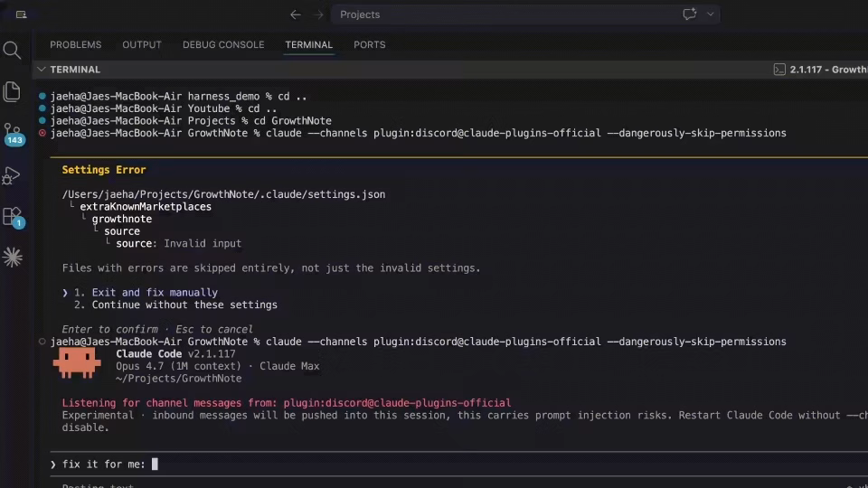Switch to the PORTS tab
The width and height of the screenshot is (868, 488).
(x=369, y=45)
